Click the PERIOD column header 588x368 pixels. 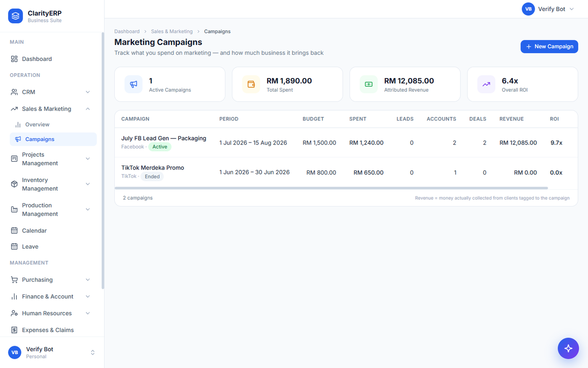229,119
